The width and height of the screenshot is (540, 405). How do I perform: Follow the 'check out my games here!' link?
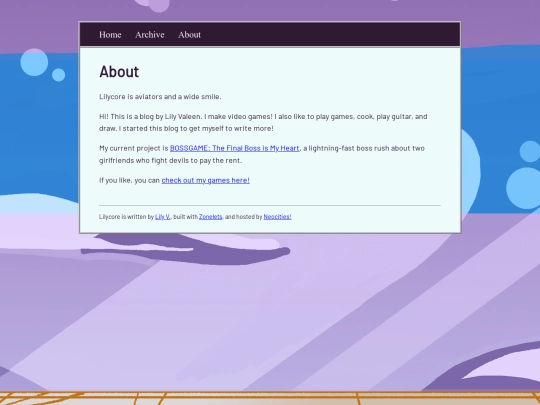(206, 180)
